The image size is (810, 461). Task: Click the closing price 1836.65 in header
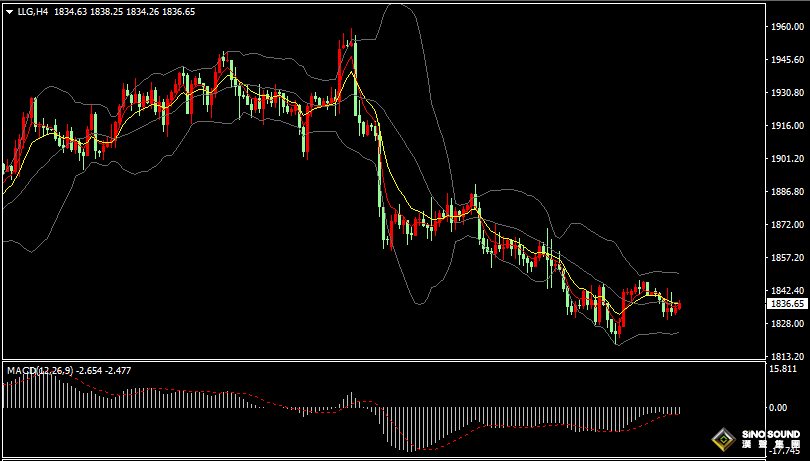point(179,12)
